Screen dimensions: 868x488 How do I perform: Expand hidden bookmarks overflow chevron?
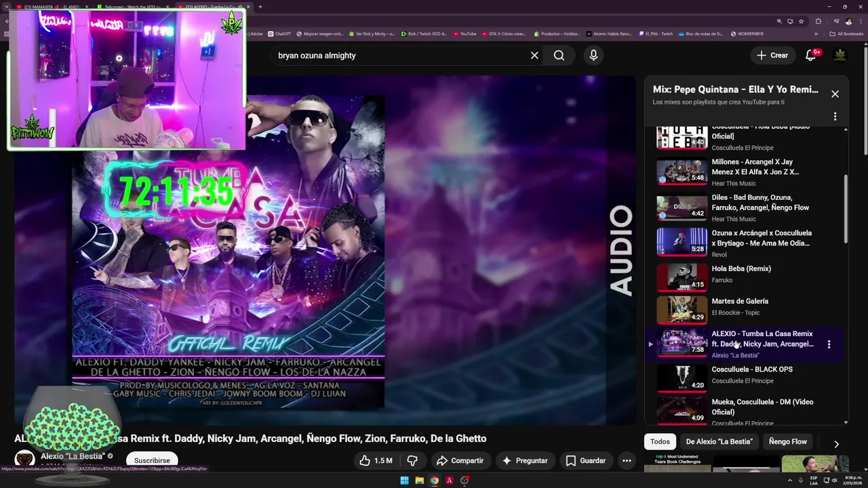click(x=816, y=33)
